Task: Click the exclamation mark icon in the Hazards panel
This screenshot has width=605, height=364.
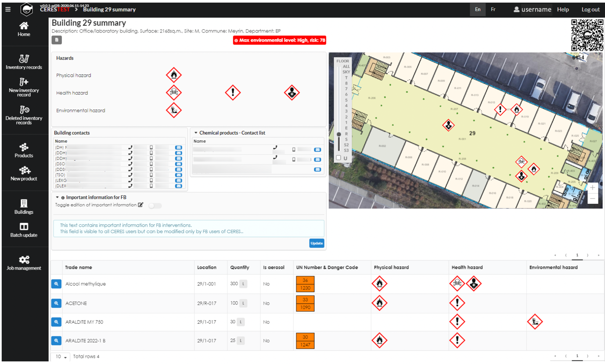Action: (233, 93)
